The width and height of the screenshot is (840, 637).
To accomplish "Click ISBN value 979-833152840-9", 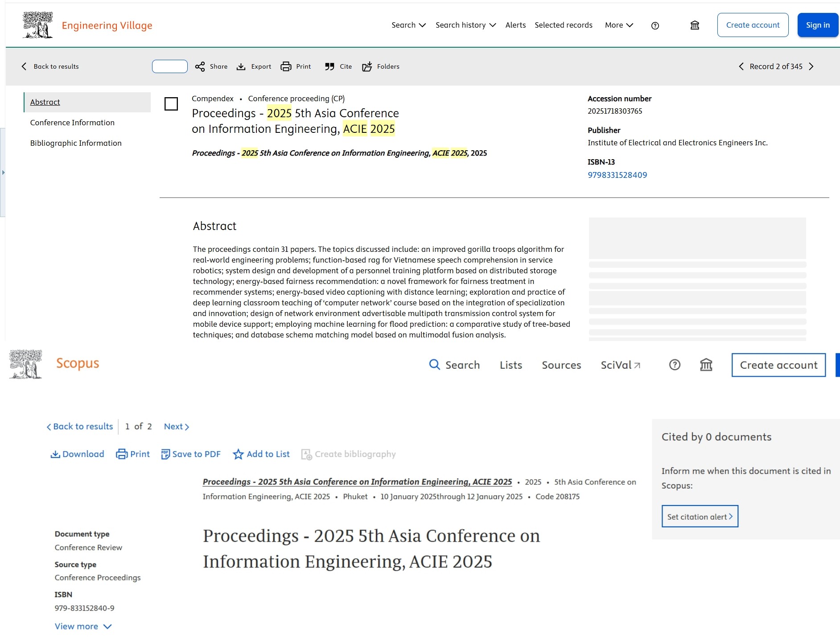I will coord(84,608).
